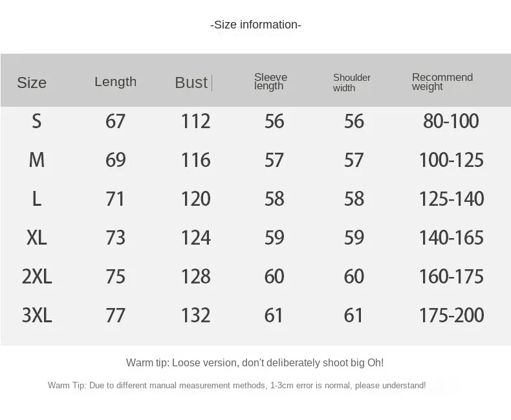Click the 1-3cm error warm tip note
Image resolution: width=511 pixels, height=420 pixels.
237,386
